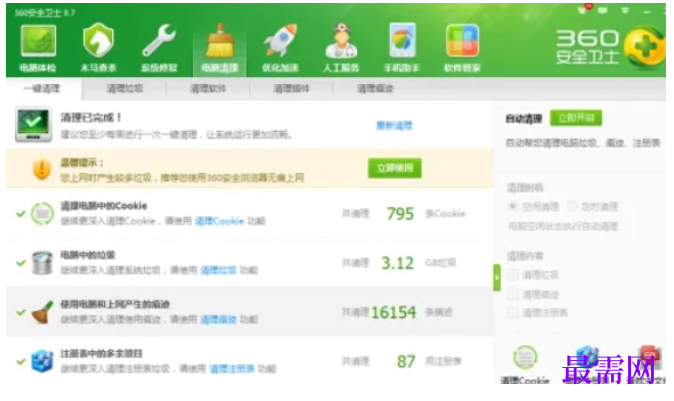Click the 注册表中的多余项目 row title
The width and height of the screenshot is (674, 401).
[101, 354]
